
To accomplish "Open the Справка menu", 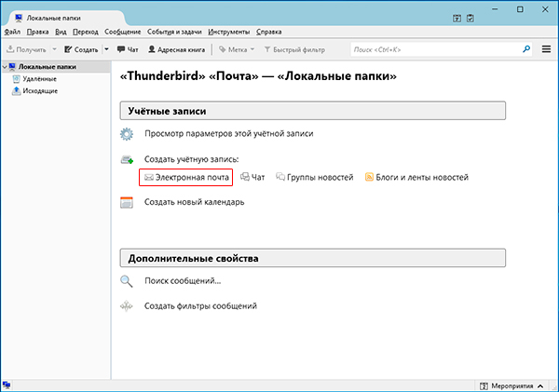I will pyautogui.click(x=269, y=32).
